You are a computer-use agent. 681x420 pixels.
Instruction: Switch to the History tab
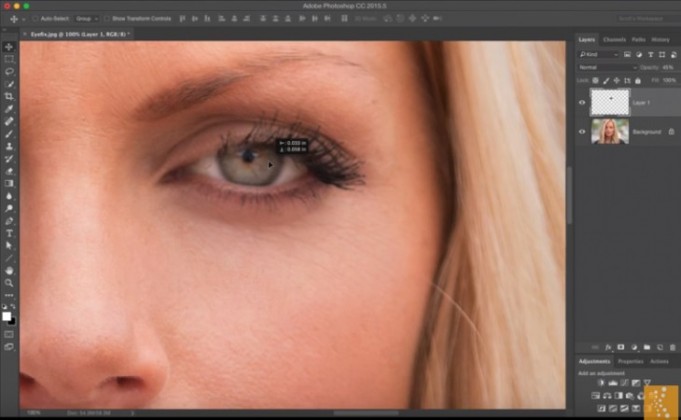pyautogui.click(x=660, y=40)
